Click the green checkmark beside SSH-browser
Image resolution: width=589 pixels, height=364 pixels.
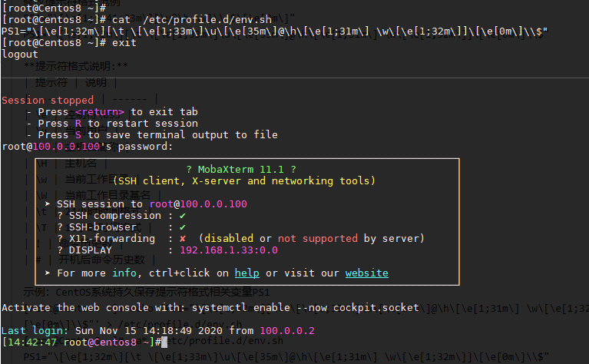coord(182,227)
